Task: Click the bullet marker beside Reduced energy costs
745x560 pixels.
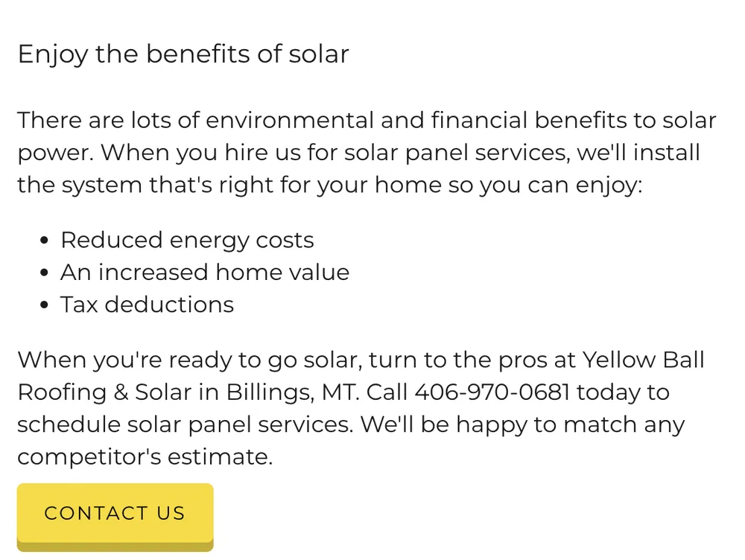Action: click(45, 238)
